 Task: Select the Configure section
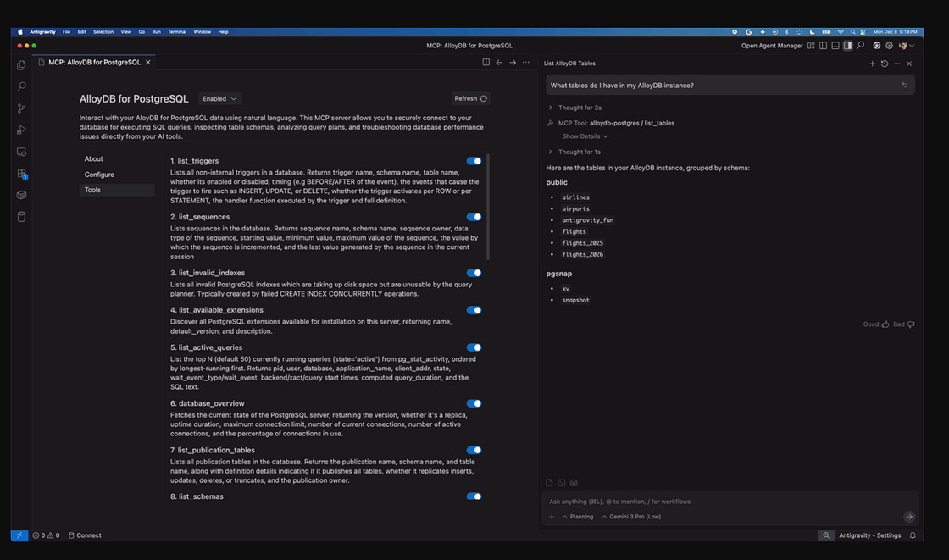[117, 175]
